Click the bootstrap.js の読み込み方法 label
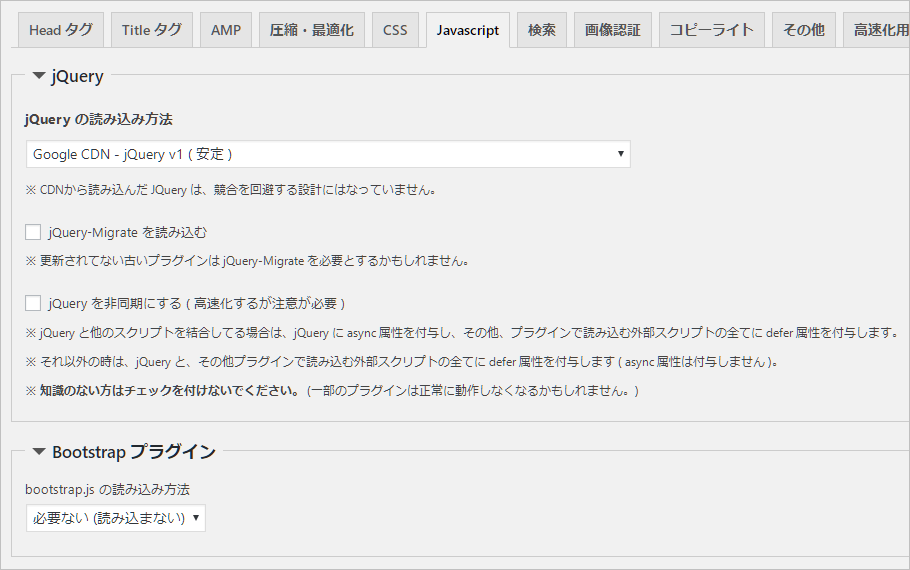 tap(107, 489)
